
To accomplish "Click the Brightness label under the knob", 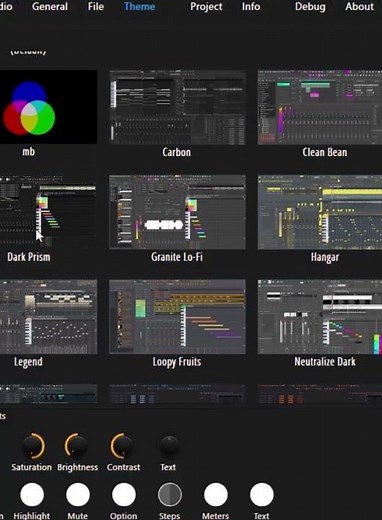I will [x=77, y=467].
